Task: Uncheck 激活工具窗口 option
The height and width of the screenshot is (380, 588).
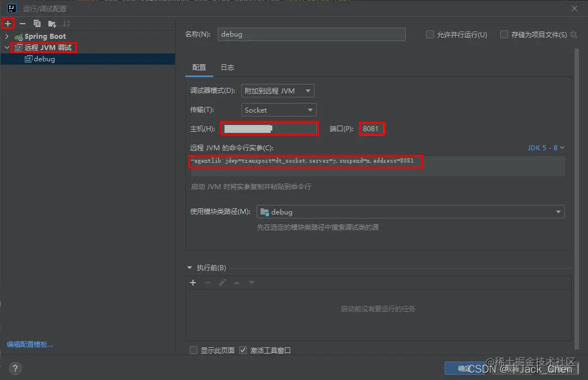Action: click(x=243, y=350)
